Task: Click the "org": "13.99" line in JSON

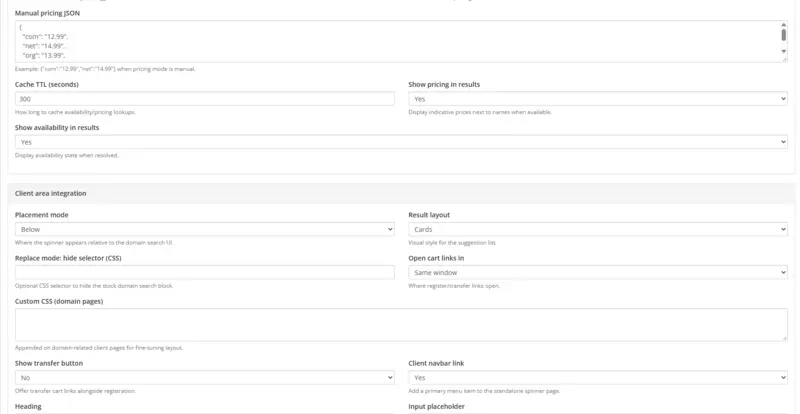Action: pos(44,55)
